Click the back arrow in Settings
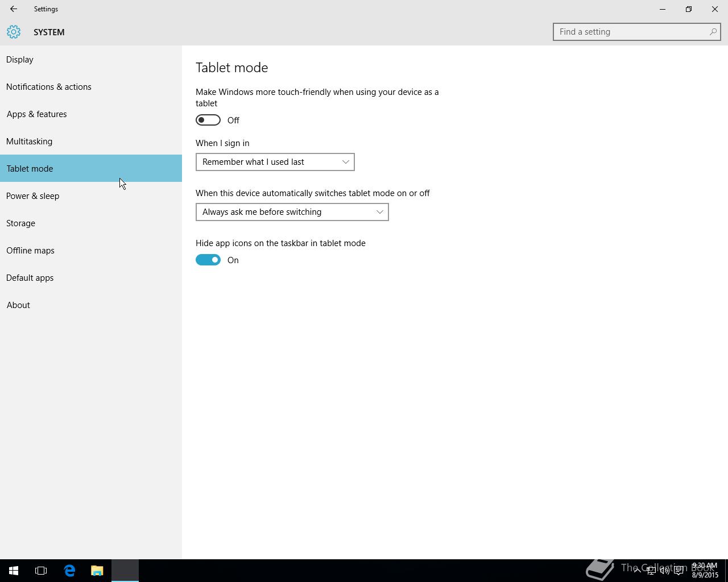 tap(13, 9)
